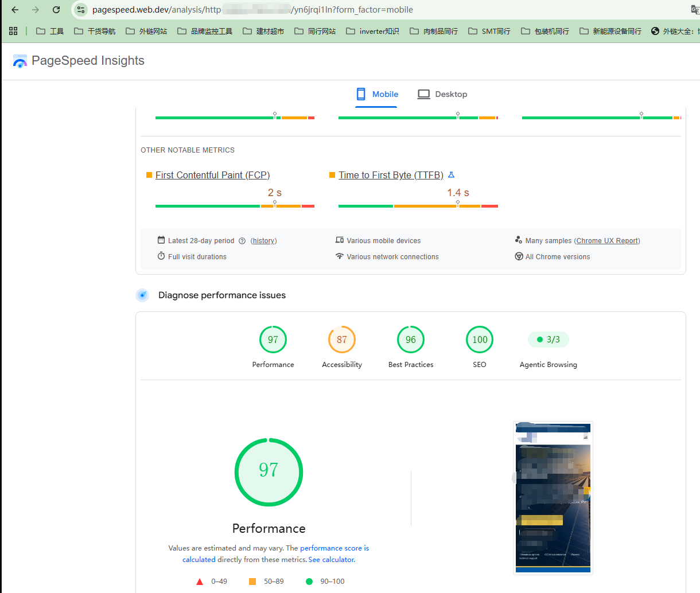Click the radar icon beside Diagnose performance issues
Viewport: 700px width, 593px height.
142,295
